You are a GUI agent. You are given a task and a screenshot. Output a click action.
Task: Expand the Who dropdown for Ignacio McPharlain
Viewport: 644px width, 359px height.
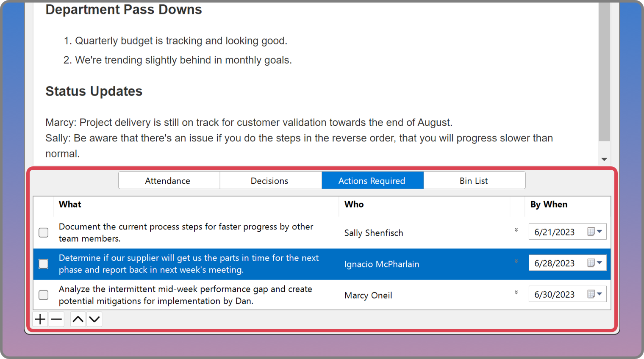(516, 262)
